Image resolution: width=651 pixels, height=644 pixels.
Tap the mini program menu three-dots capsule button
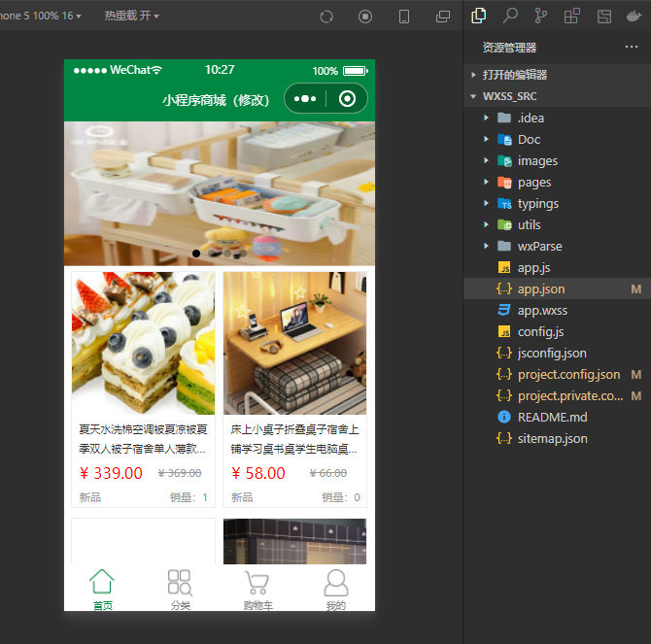point(305,99)
